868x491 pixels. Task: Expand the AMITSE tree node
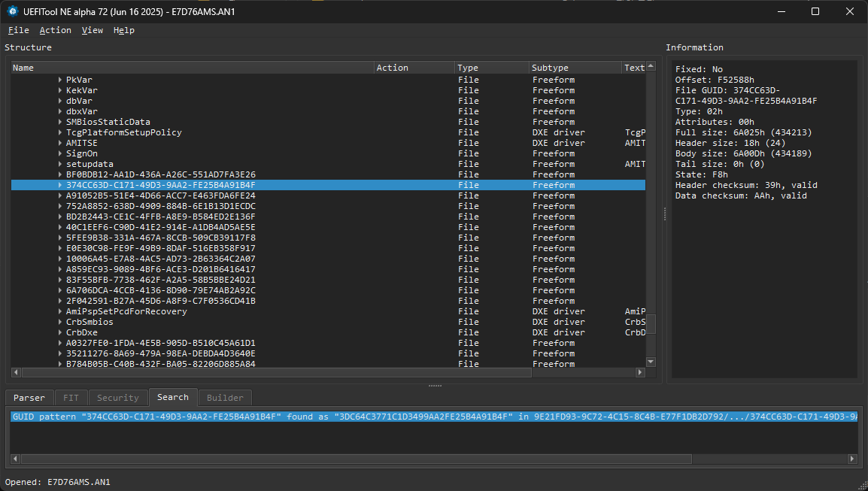[59, 143]
